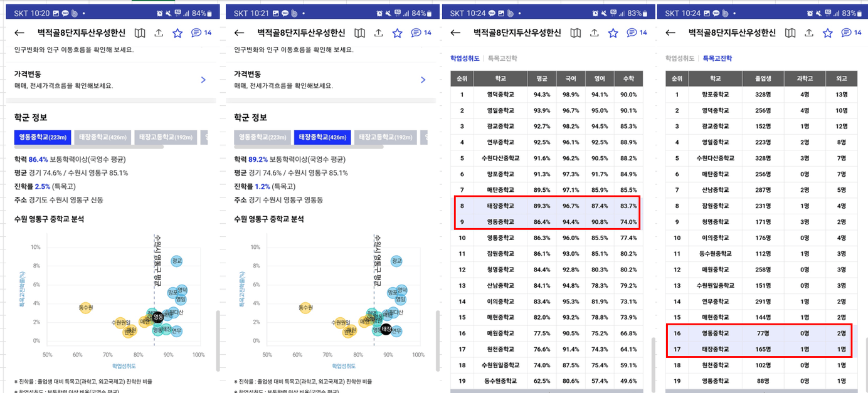Tap share icon on the 학업성취도 table screen
The width and height of the screenshot is (868, 393).
tap(595, 33)
